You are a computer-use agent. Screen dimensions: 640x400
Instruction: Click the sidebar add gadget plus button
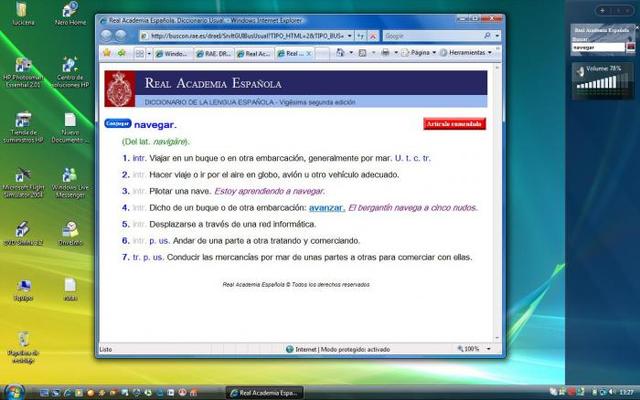(602, 11)
